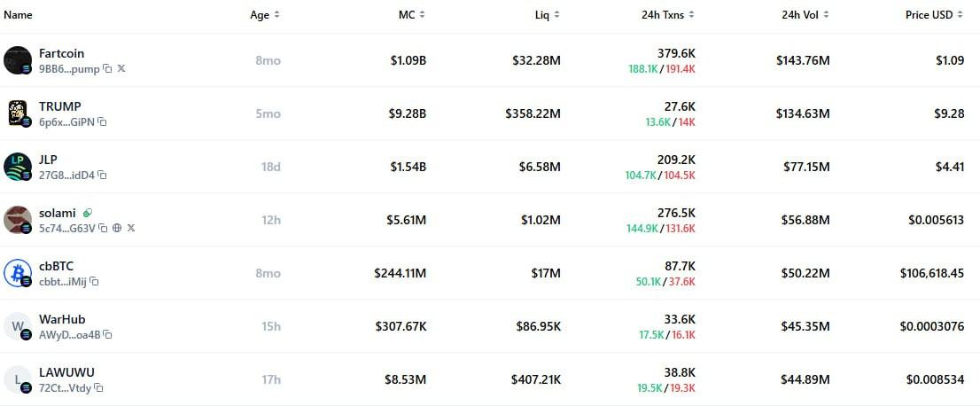
Task: Copy the JLP address 27G8...idD4
Action: pyautogui.click(x=102, y=176)
